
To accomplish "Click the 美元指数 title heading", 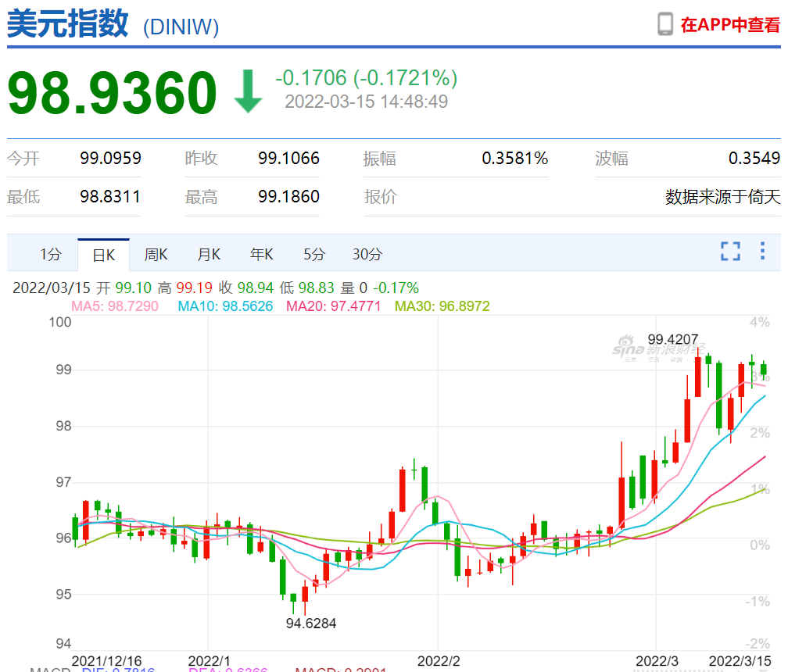I will click(68, 23).
